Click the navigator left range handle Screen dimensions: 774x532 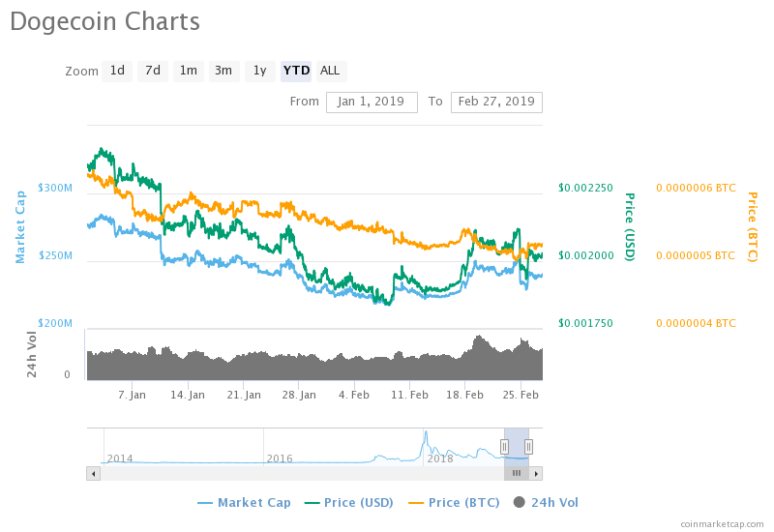(504, 447)
